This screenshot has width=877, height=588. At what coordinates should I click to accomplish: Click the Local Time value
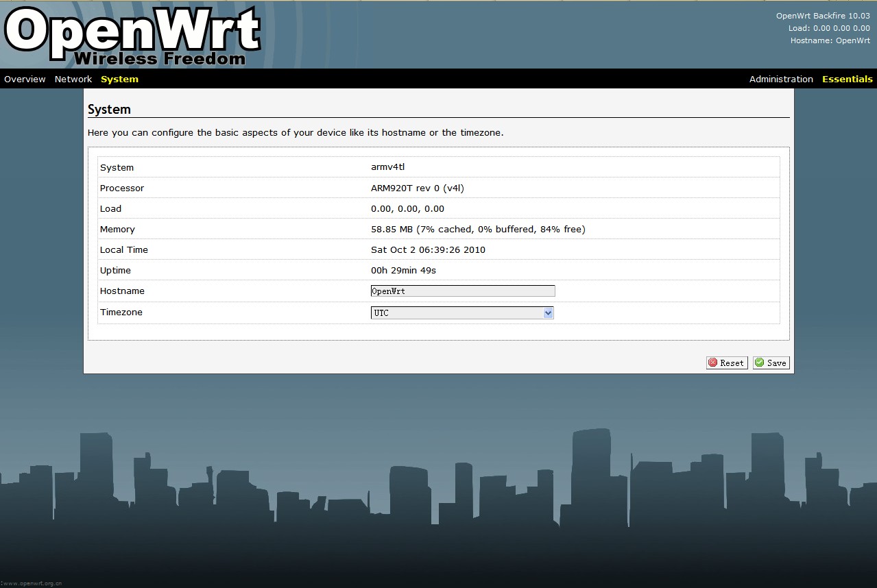(428, 249)
